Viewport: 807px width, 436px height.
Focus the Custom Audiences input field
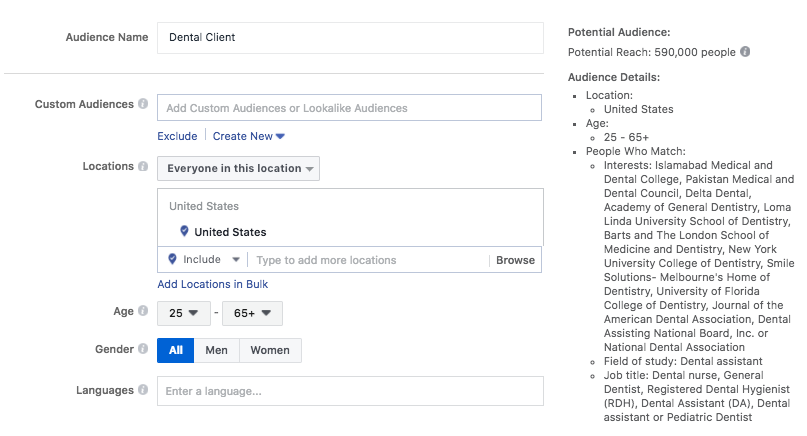349,108
